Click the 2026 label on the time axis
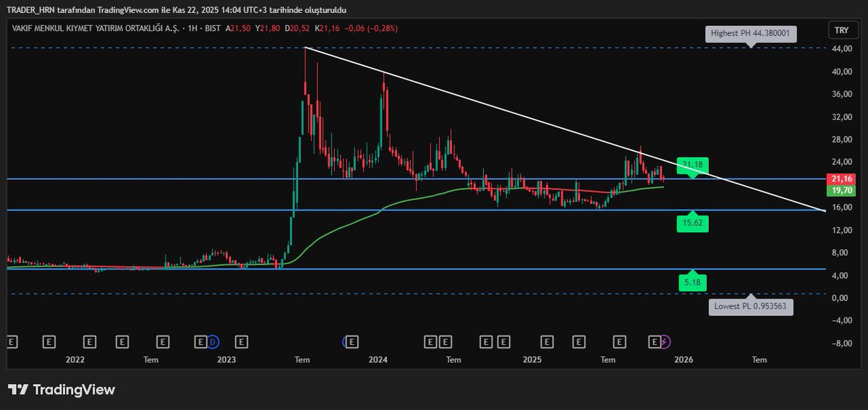Screen dimensions: 868x410 click(684, 359)
